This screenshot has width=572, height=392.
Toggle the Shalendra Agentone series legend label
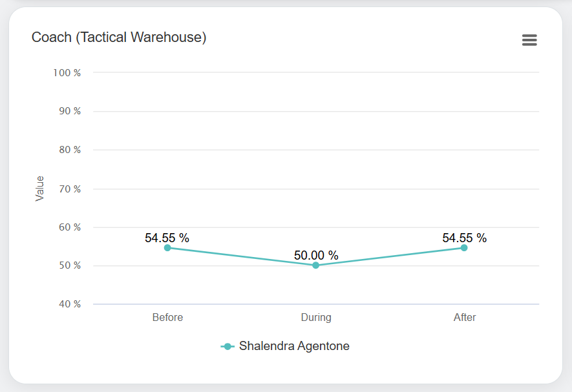(294, 346)
